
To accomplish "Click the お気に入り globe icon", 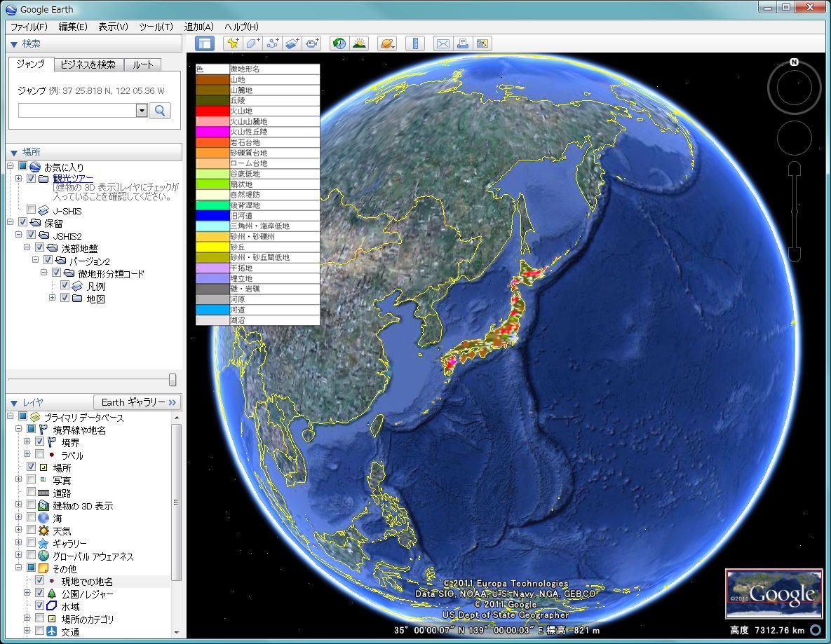I will tap(35, 167).
